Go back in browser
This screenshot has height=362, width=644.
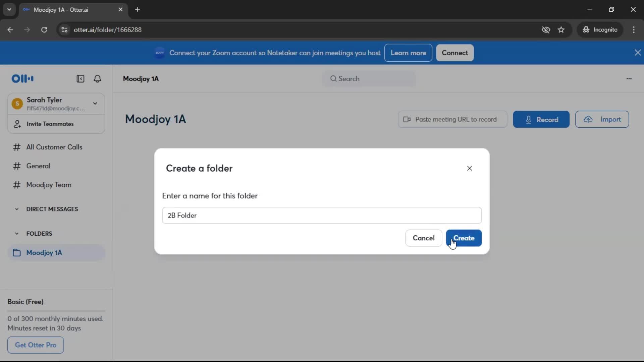(10, 30)
